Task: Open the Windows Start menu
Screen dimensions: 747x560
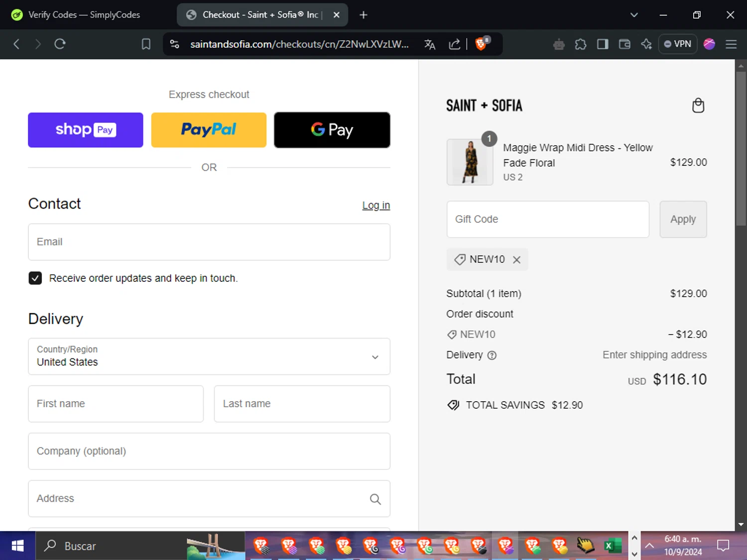Action: 17,546
